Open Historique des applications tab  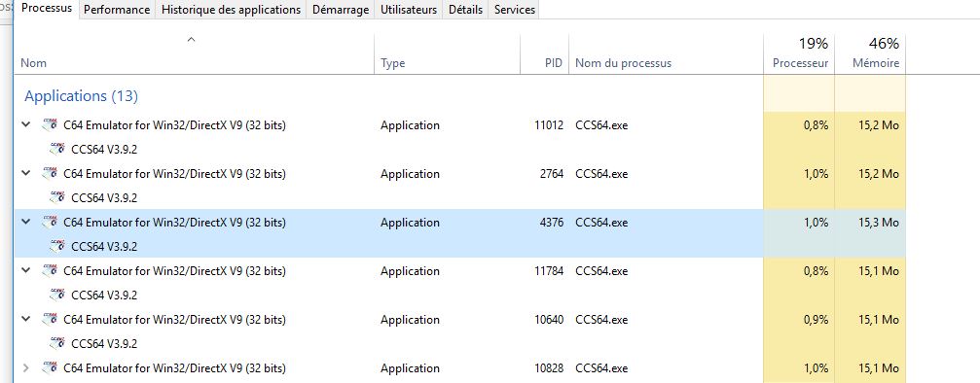(231, 10)
